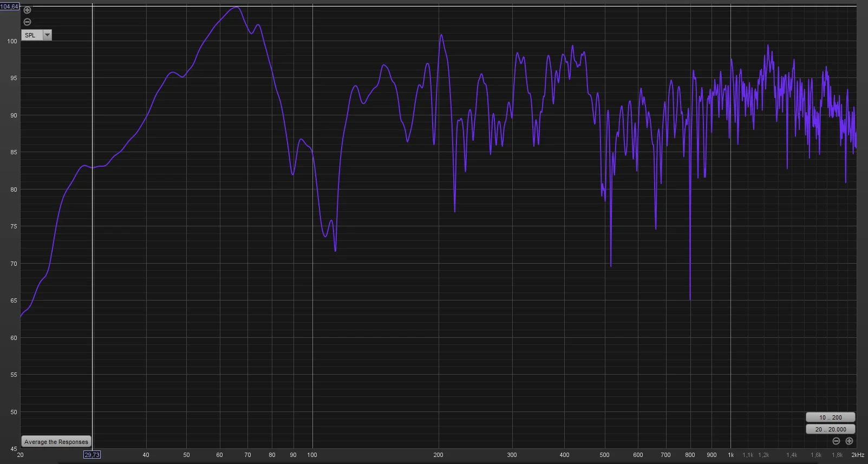Set frequency range to 10 .. 200
The width and height of the screenshot is (868, 464).
click(830, 417)
